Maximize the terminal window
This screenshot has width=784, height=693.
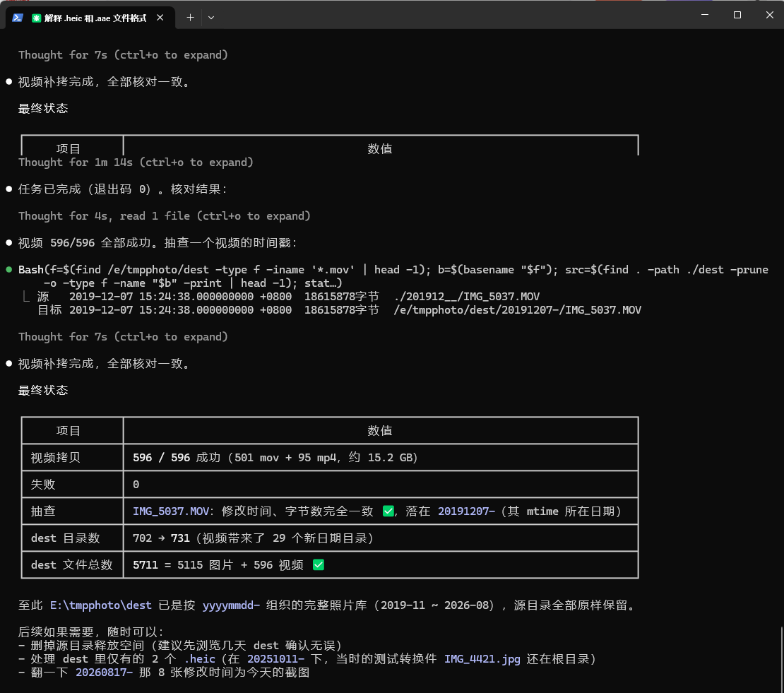point(737,15)
